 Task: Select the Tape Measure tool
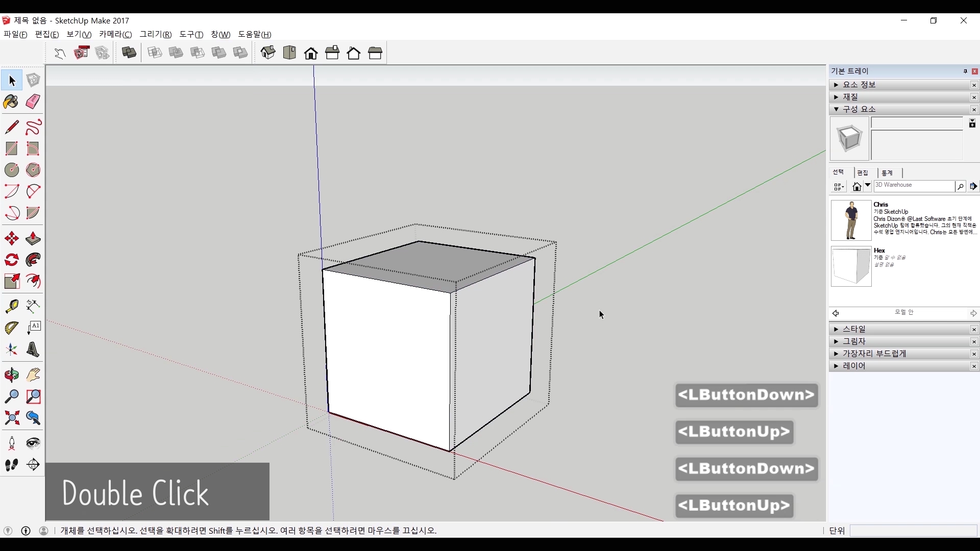tap(11, 306)
